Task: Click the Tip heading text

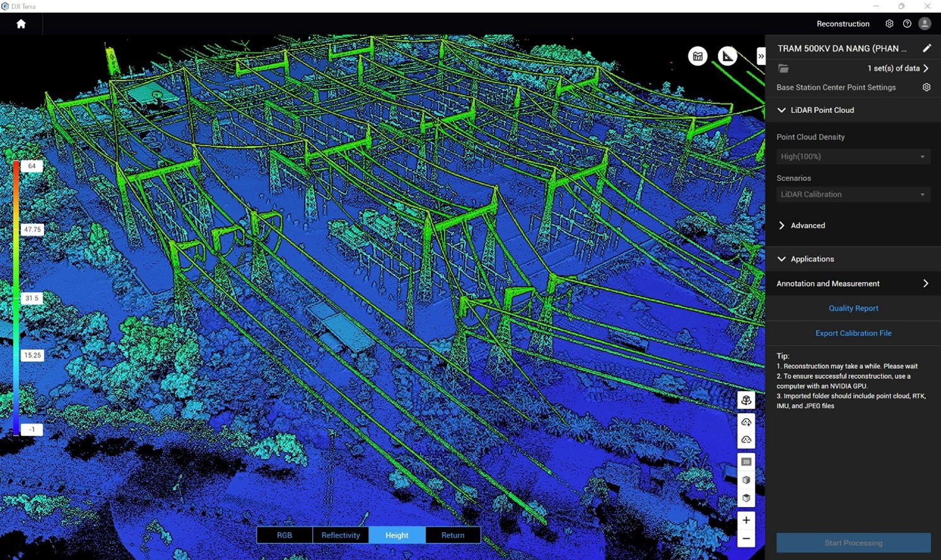Action: (x=783, y=356)
